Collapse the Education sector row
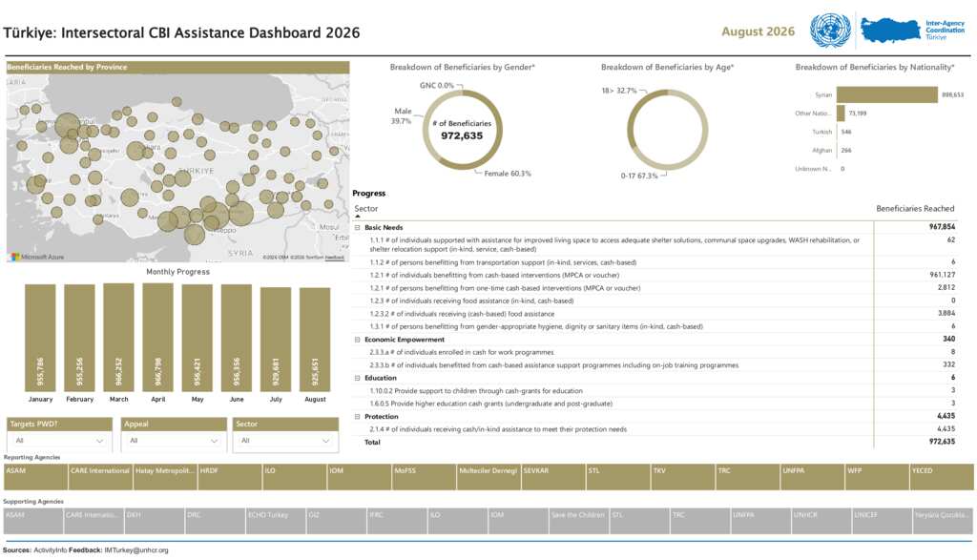 [x=358, y=378]
